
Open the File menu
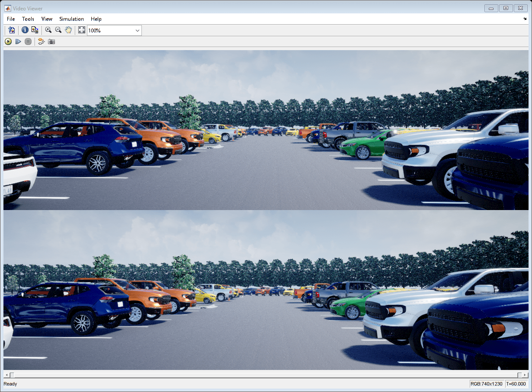click(11, 19)
